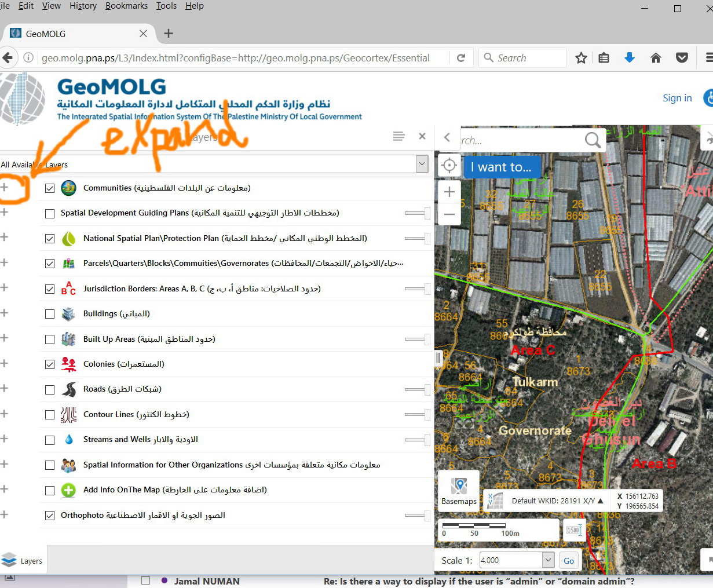Click the Jurisdiction Borders ABC icon
713x588 pixels.
tap(68, 288)
